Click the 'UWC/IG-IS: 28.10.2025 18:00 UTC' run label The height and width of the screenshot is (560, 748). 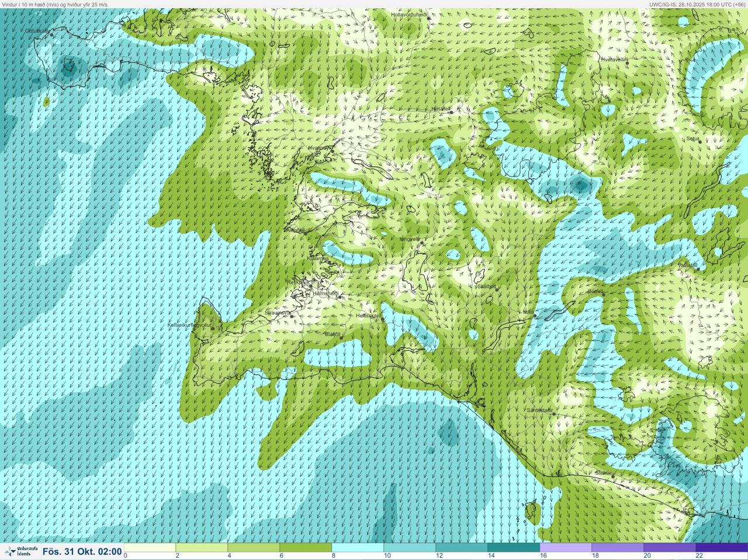690,4
